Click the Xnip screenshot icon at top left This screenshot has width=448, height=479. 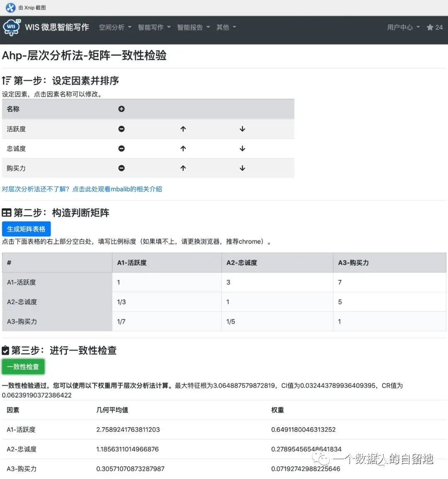[9, 7]
